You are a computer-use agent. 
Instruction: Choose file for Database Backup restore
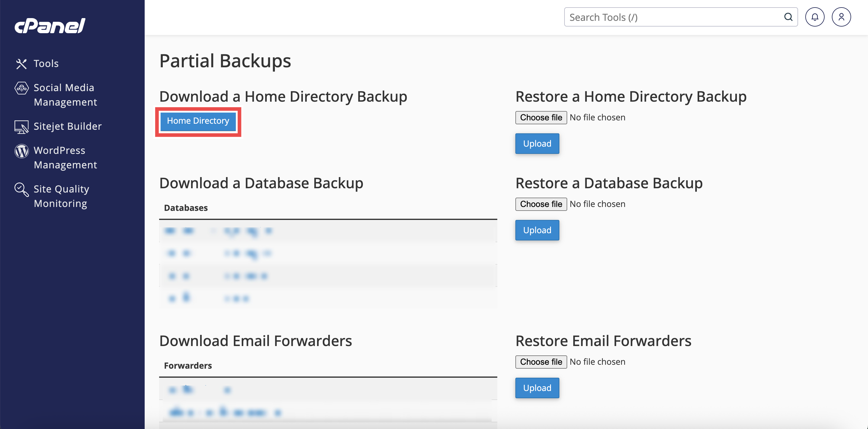541,204
